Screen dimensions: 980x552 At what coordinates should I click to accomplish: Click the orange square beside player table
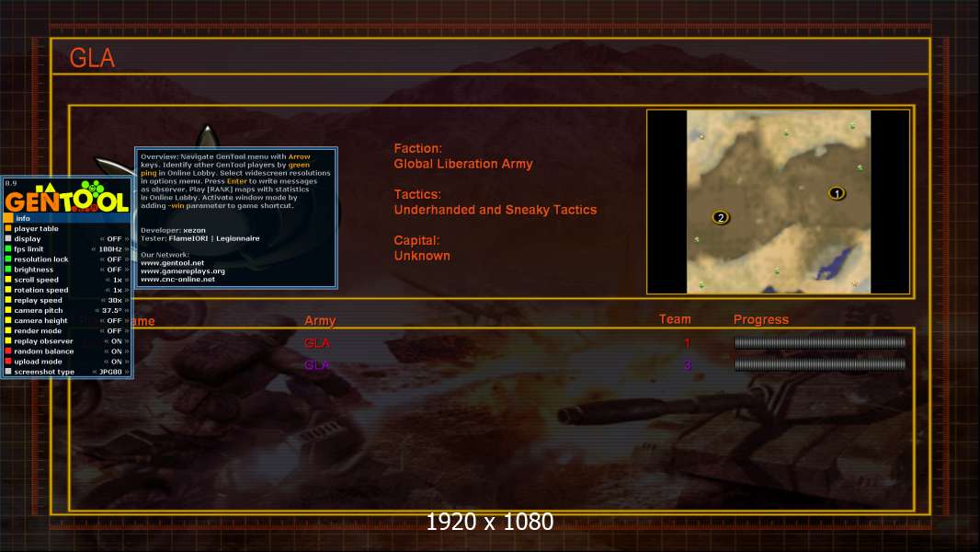[8, 229]
